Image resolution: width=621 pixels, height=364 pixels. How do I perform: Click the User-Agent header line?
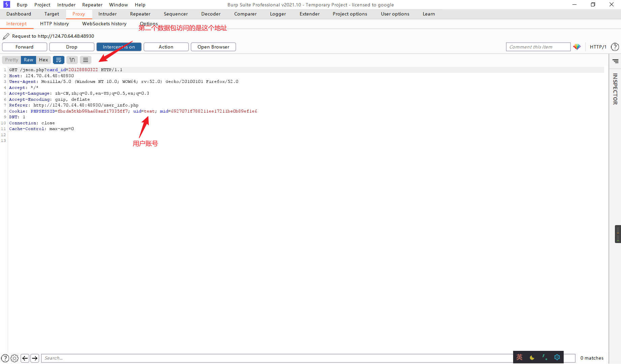(124, 82)
